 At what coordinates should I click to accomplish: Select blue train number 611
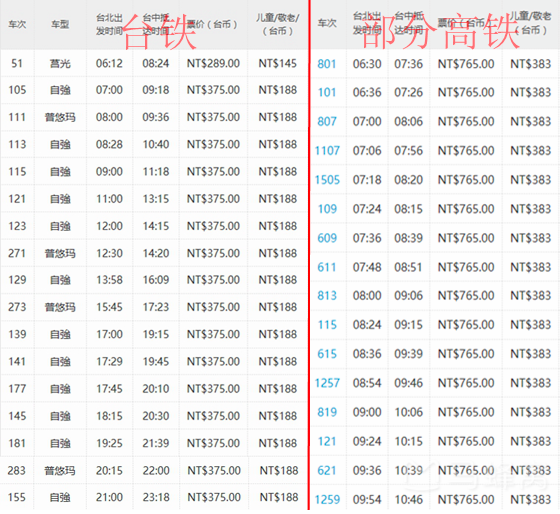[x=327, y=267]
